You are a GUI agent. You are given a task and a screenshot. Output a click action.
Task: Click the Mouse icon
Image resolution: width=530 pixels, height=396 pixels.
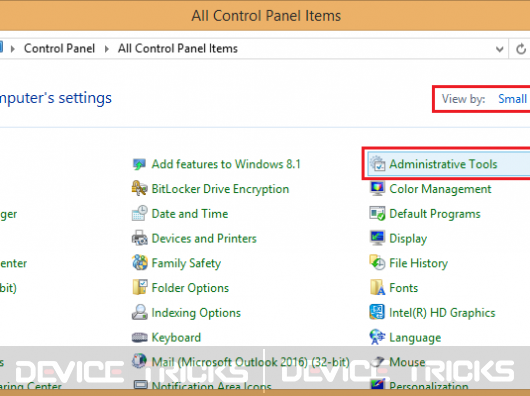[377, 362]
